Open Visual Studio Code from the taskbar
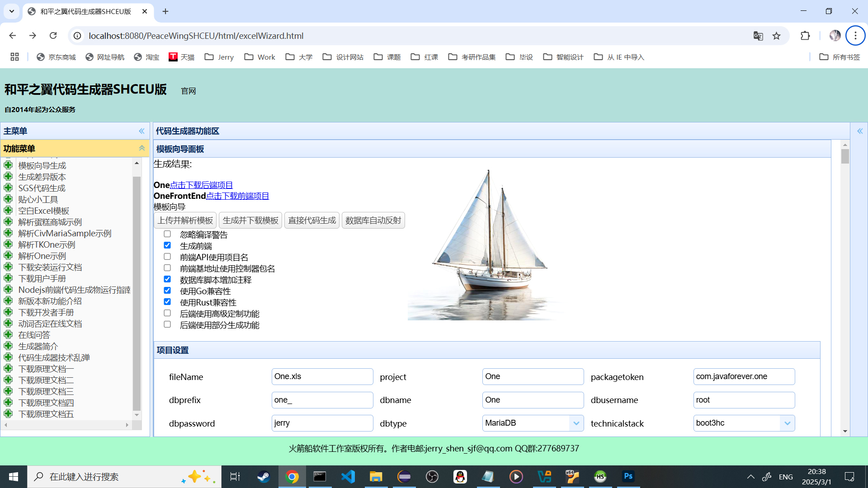Screen dimensions: 868x488 (348, 477)
